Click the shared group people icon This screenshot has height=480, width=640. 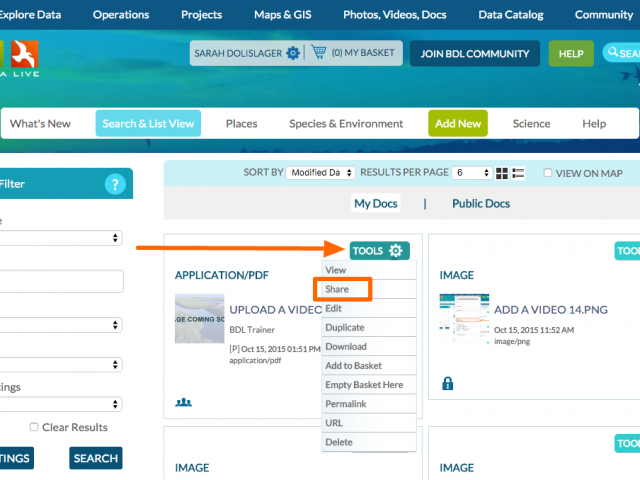(183, 402)
